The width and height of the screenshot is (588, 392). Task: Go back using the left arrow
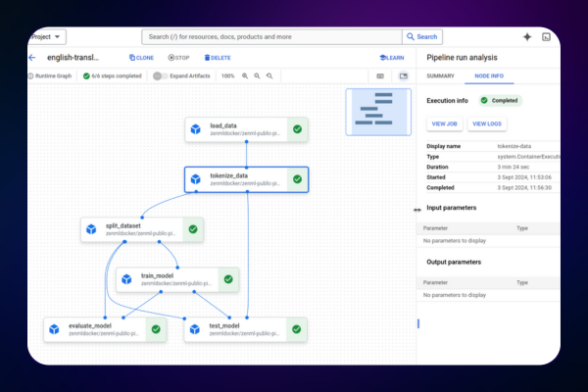point(32,58)
